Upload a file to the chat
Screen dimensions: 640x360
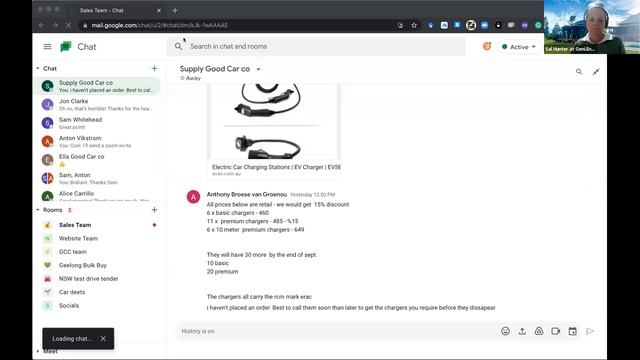click(522, 331)
